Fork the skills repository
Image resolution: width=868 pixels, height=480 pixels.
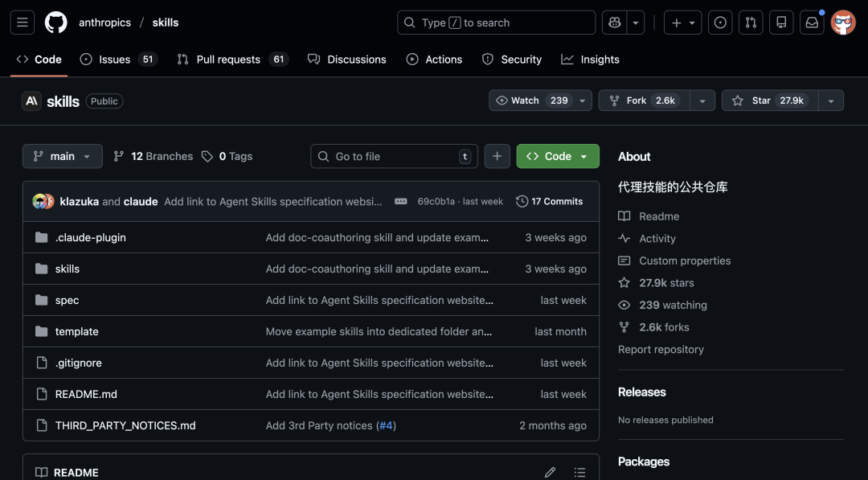point(645,101)
